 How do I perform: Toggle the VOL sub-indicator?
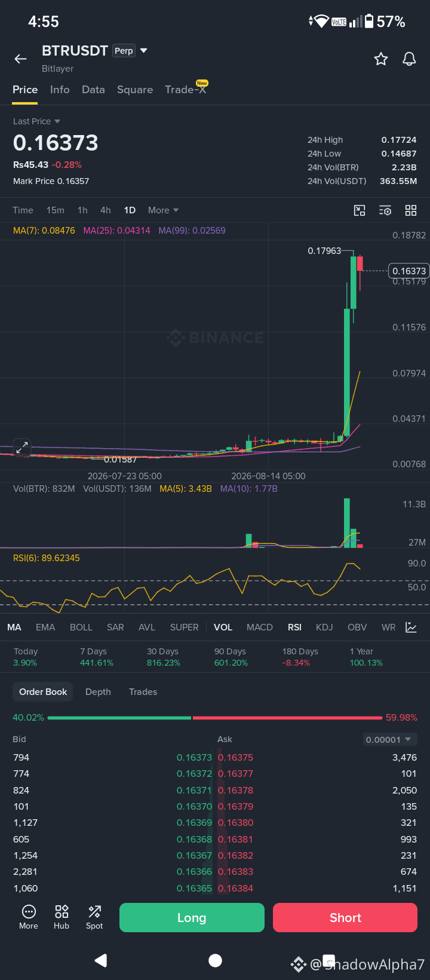point(223,627)
